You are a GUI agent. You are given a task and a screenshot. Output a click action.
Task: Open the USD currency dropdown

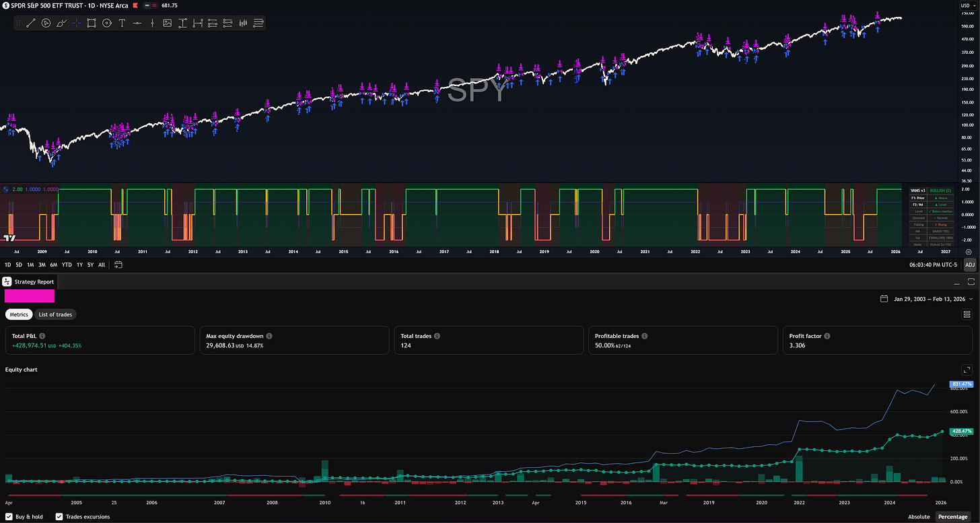click(968, 5)
